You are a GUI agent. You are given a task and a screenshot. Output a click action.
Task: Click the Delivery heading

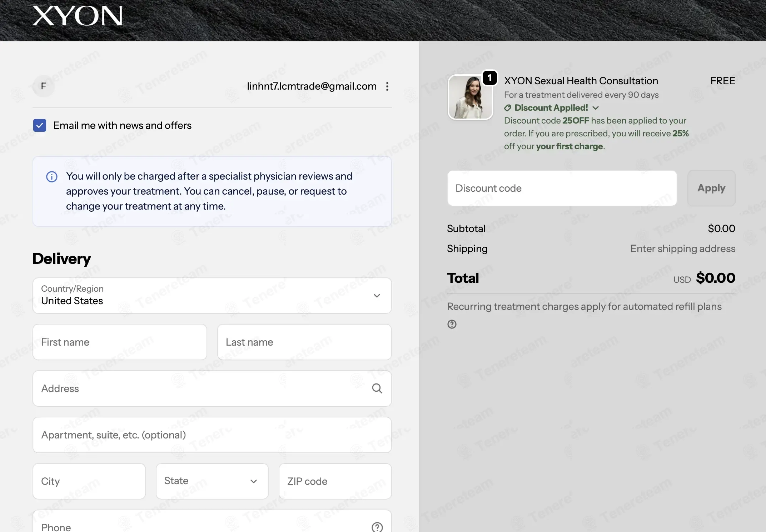click(x=62, y=259)
